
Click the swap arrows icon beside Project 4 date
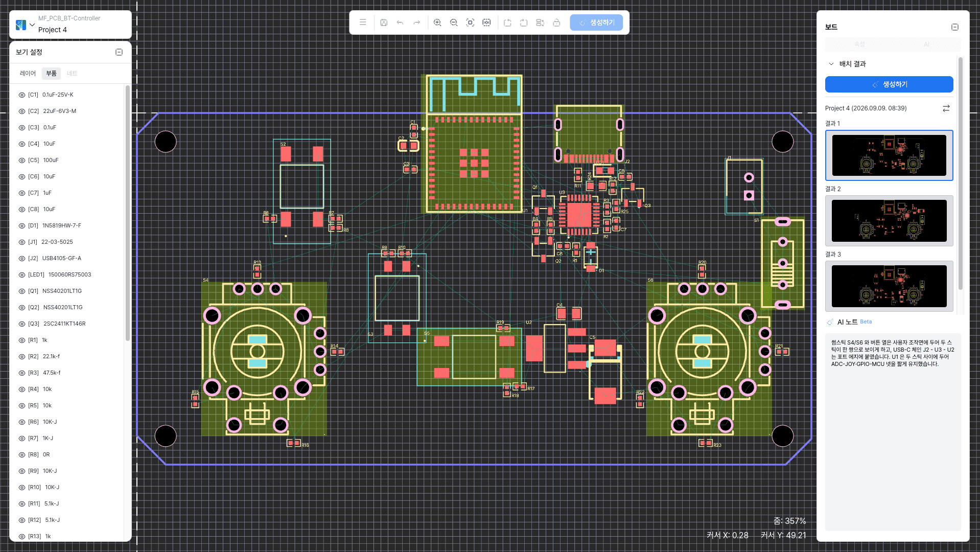click(946, 108)
